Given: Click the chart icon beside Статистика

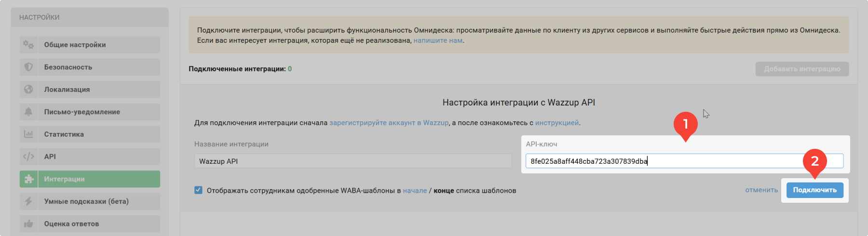Looking at the screenshot, I should (x=28, y=134).
